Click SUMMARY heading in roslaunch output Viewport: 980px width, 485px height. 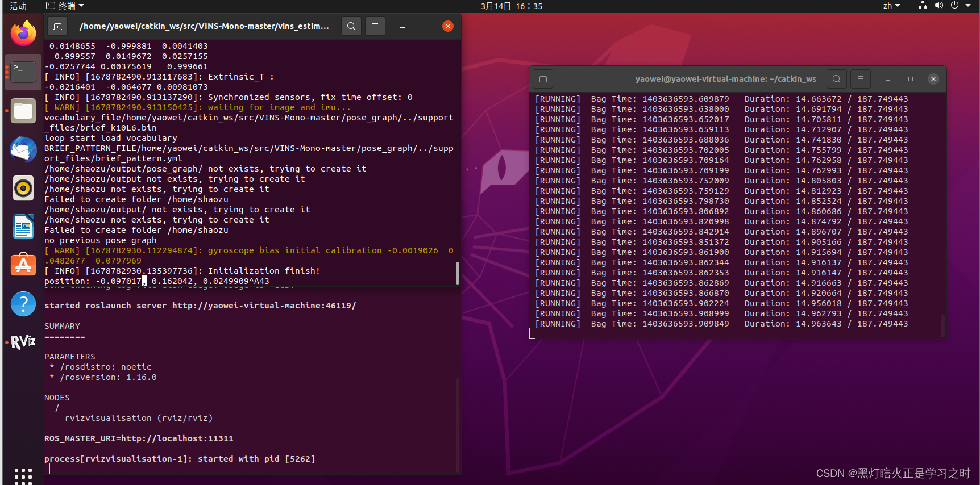coord(62,326)
